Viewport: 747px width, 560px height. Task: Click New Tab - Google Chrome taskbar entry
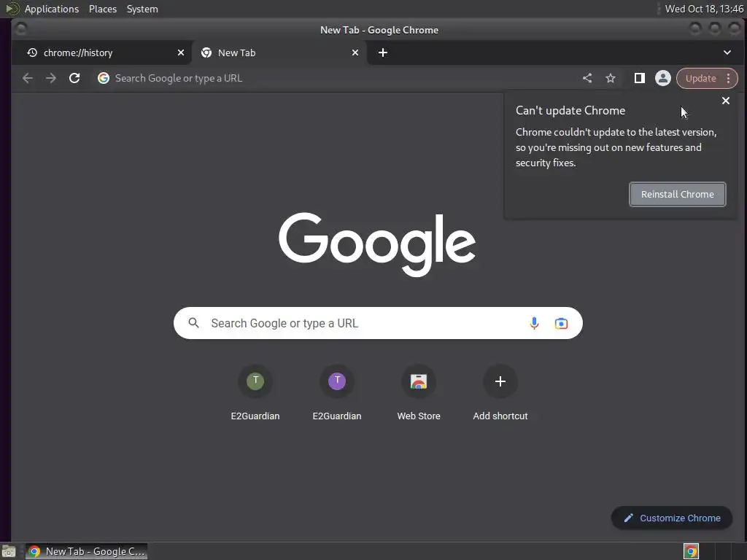point(86,551)
